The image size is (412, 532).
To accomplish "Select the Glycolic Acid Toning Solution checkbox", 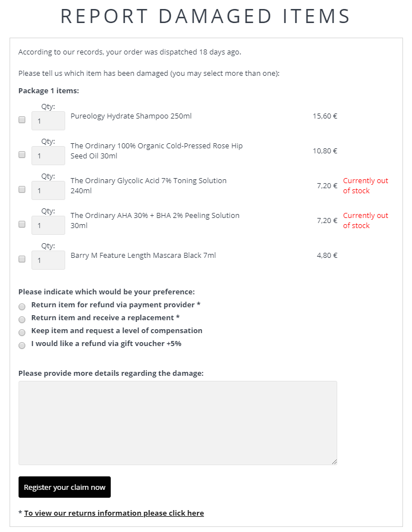I will (x=22, y=189).
